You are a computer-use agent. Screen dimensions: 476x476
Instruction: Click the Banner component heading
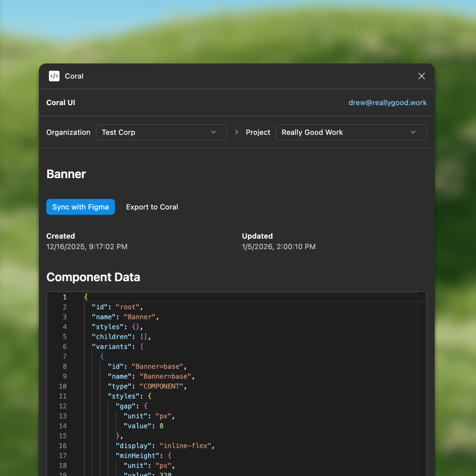coord(66,174)
